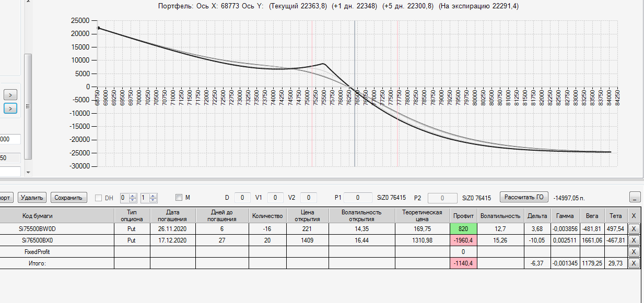This screenshot has width=644, height=303.
Task: Click the left panel field showing 50
Action: pos(10,158)
